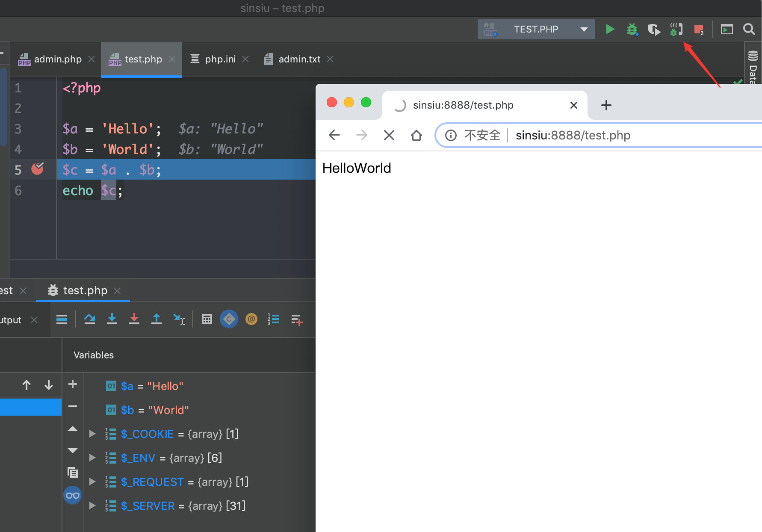Toggle show watches glasses icon

pyautogui.click(x=73, y=495)
